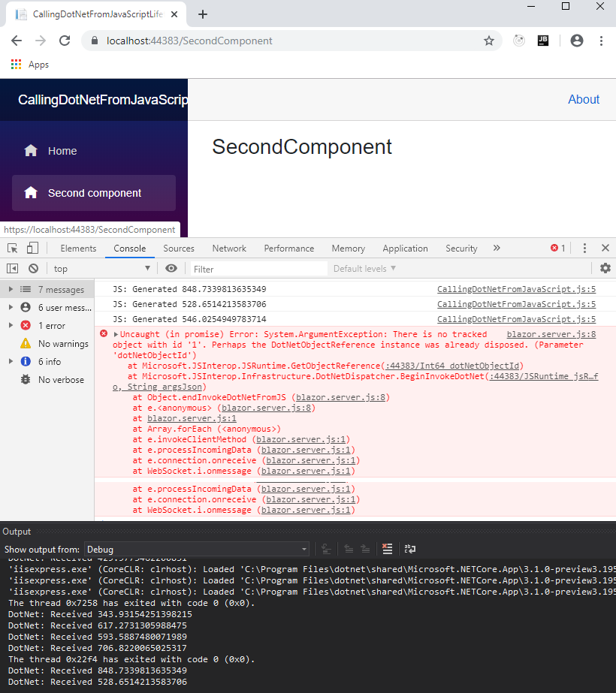Switch to Application tab
The height and width of the screenshot is (693, 616).
[405, 249]
